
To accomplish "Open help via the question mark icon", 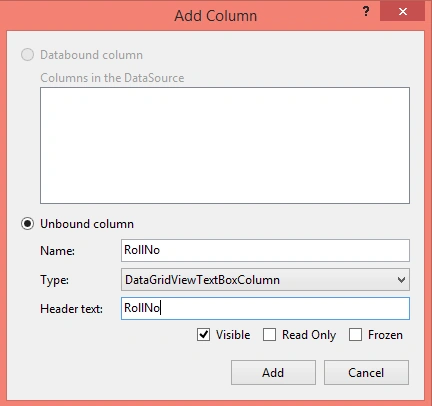I will [x=366, y=12].
